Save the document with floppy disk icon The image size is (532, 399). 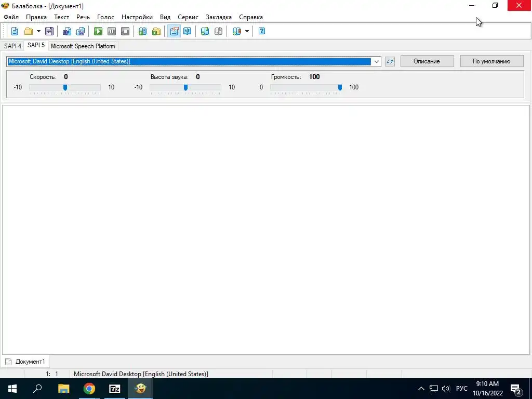point(49,31)
